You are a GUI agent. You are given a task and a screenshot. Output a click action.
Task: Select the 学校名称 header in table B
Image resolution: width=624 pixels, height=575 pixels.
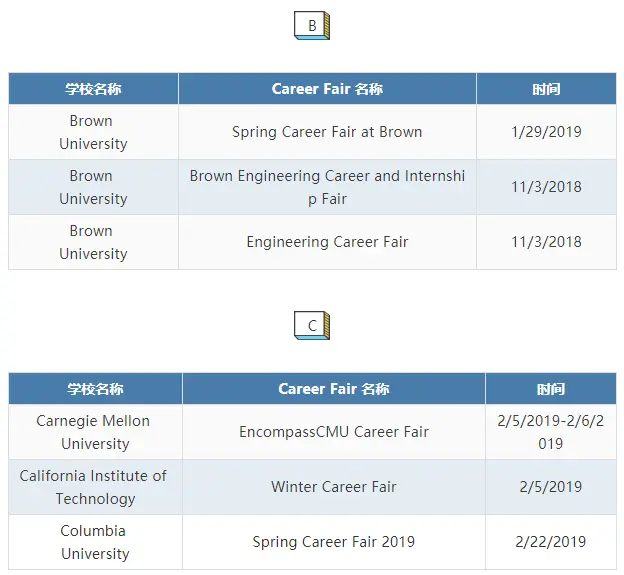click(x=94, y=89)
